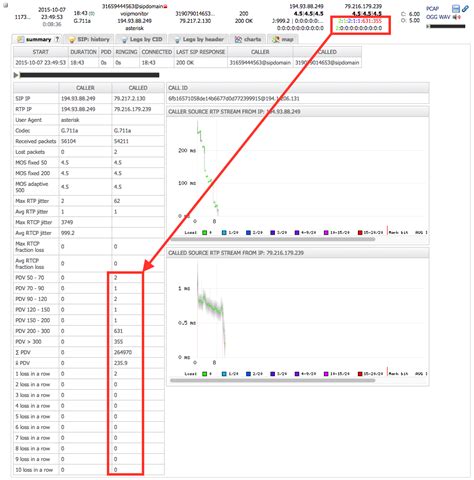Click the map tab icon
The image size is (474, 480).
point(275,39)
